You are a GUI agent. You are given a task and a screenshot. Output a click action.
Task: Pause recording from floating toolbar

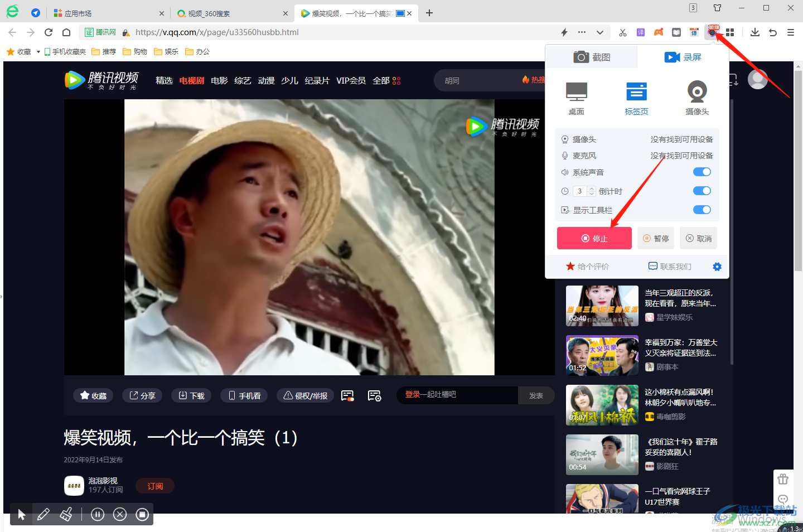click(x=98, y=514)
